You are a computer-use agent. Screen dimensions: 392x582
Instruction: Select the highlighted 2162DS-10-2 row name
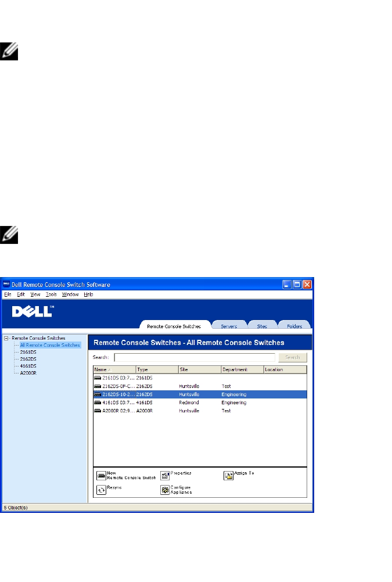[x=118, y=394]
